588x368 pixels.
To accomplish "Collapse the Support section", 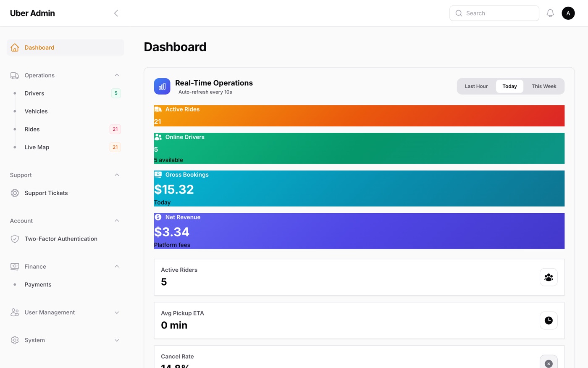I will 117,175.
